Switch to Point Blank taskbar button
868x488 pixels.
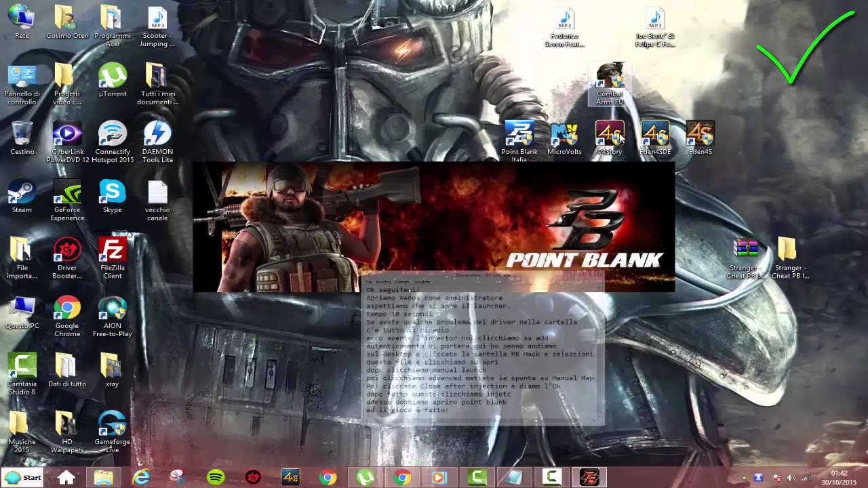[589, 477]
